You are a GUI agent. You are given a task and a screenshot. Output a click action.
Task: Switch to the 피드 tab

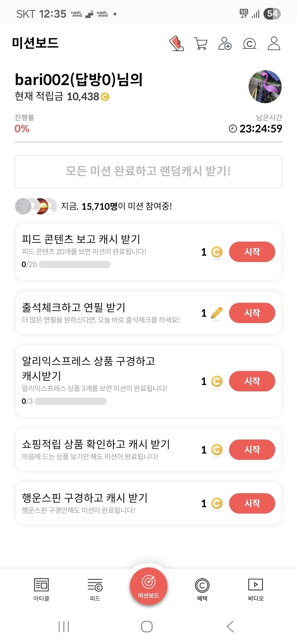(x=95, y=589)
